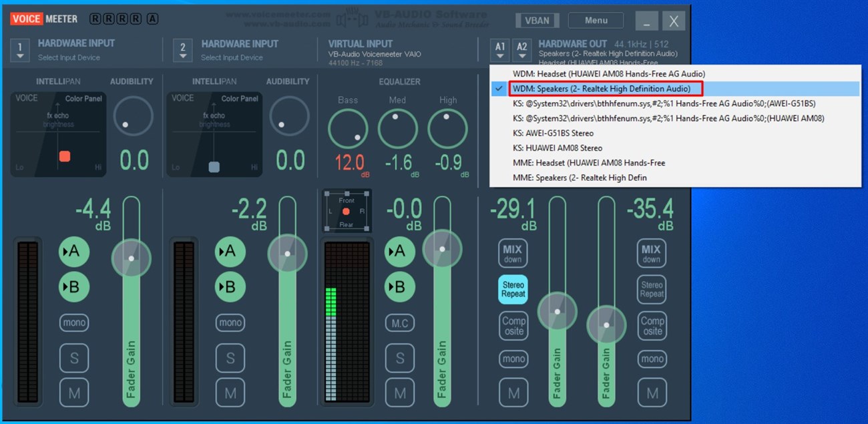
Task: Click Audibility knob of Hardware Input 1
Action: [133, 116]
